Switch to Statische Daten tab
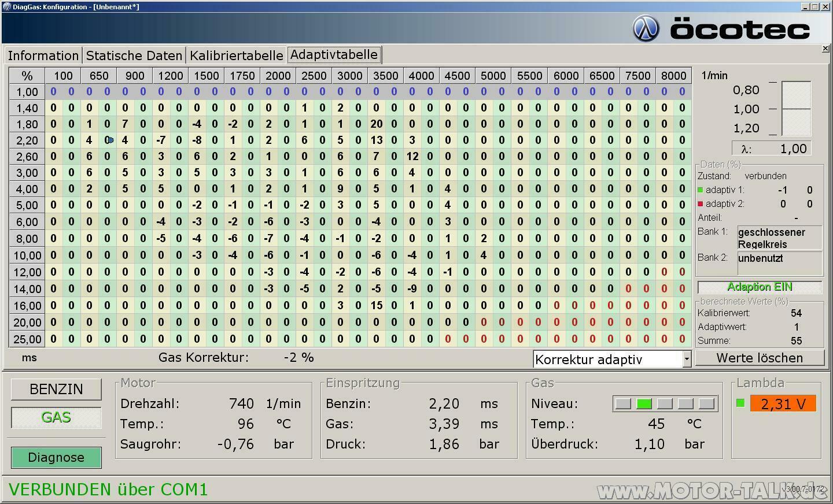Image resolution: width=833 pixels, height=504 pixels. point(134,55)
